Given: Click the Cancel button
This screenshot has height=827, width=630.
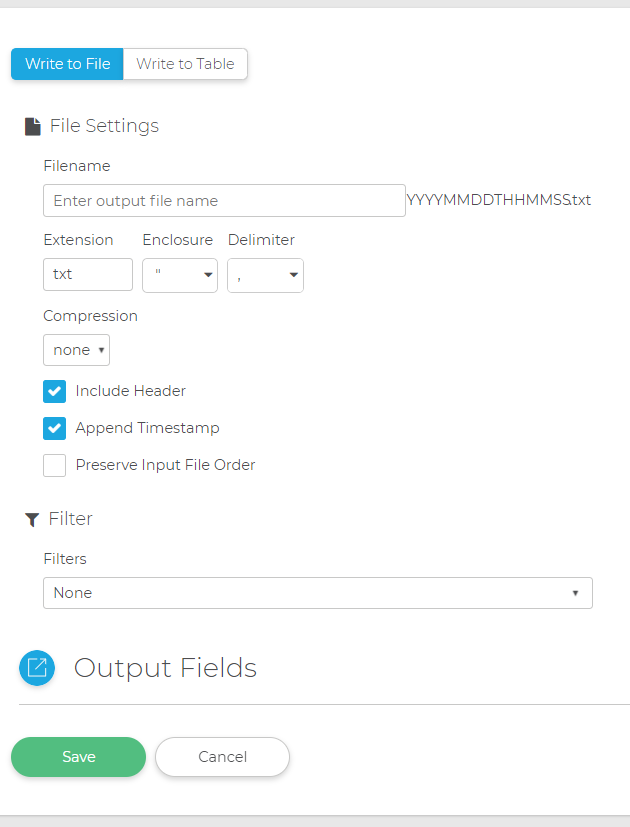Looking at the screenshot, I should pyautogui.click(x=222, y=757).
